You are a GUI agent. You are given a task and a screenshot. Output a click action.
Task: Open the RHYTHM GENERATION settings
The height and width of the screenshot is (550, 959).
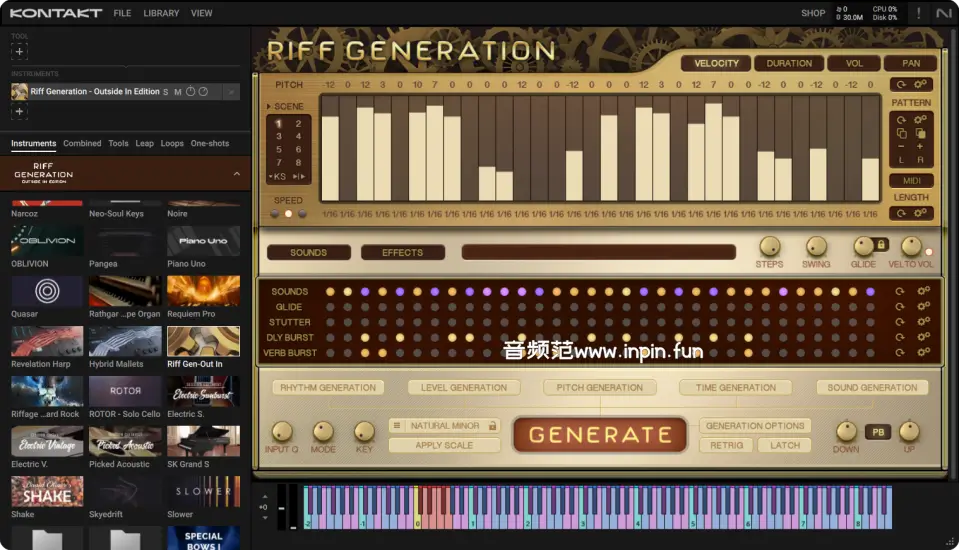328,387
